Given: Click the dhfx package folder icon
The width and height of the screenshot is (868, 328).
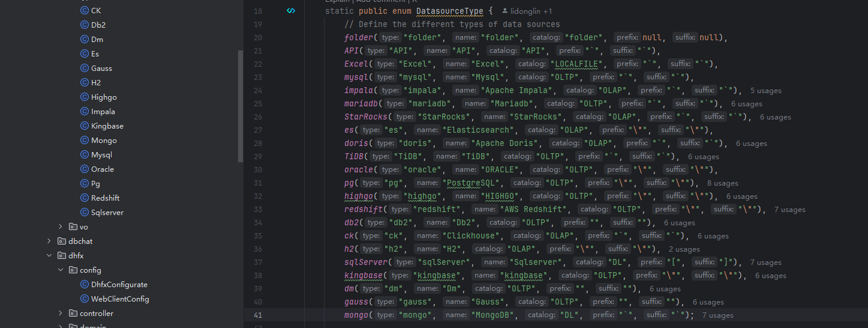Looking at the screenshot, I should pyautogui.click(x=62, y=255).
